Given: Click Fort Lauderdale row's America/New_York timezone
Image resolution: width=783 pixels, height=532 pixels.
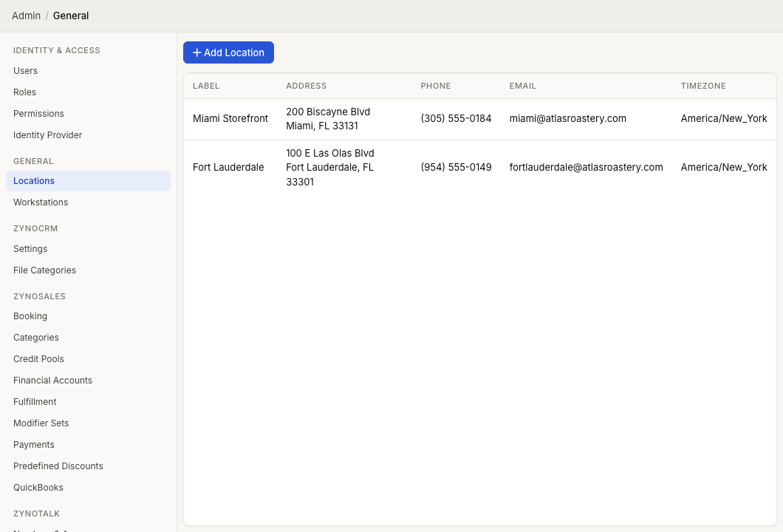Looking at the screenshot, I should coord(724,167).
